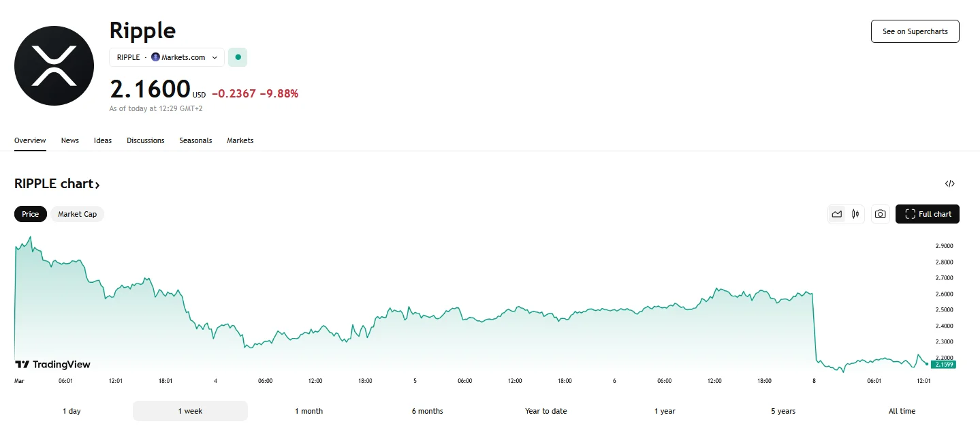Viewport: 980px width, 443px height.
Task: Choose the All time range
Action: [x=902, y=411]
